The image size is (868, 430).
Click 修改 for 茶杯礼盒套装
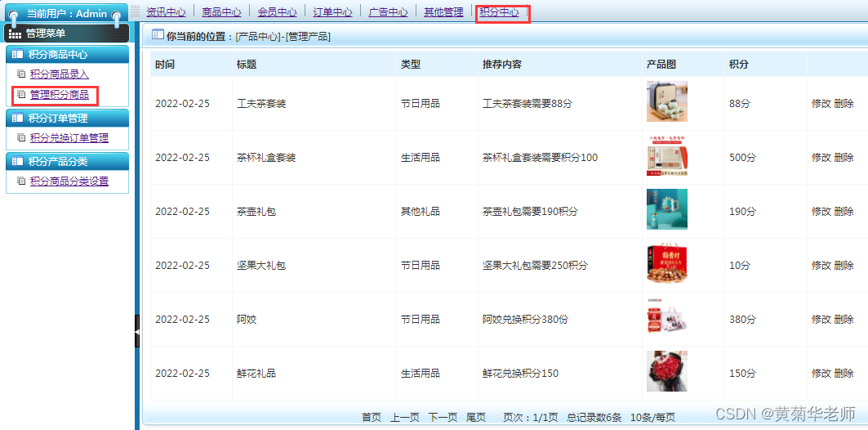click(821, 158)
